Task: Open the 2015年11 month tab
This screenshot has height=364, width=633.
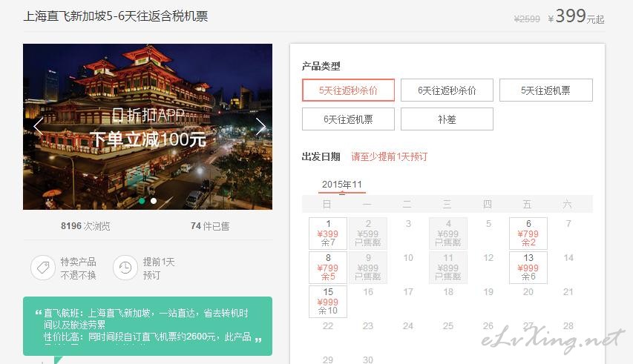Action: 342,185
